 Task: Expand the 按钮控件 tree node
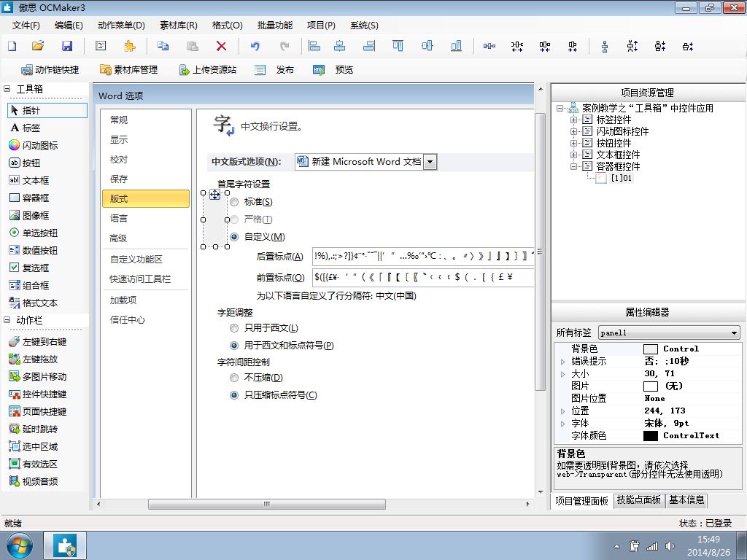point(573,143)
